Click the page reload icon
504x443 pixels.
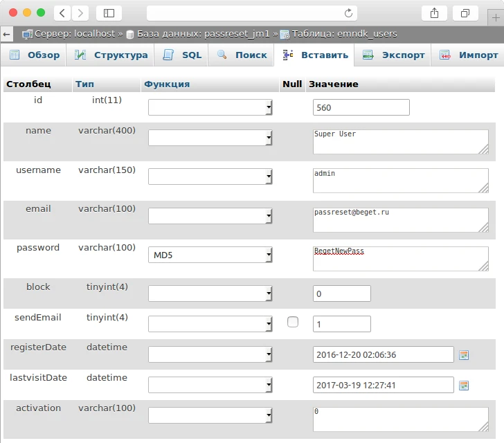tap(349, 13)
